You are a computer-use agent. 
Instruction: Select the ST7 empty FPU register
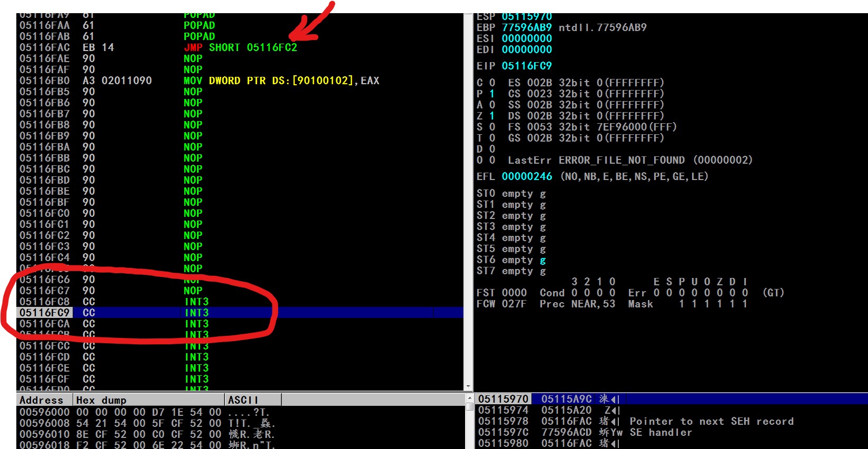pos(511,271)
